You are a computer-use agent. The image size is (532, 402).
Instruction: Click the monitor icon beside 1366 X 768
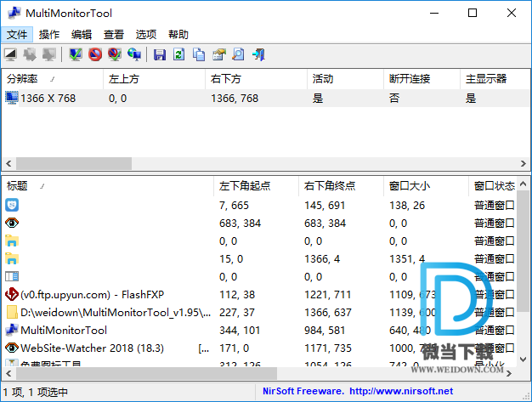pos(12,98)
